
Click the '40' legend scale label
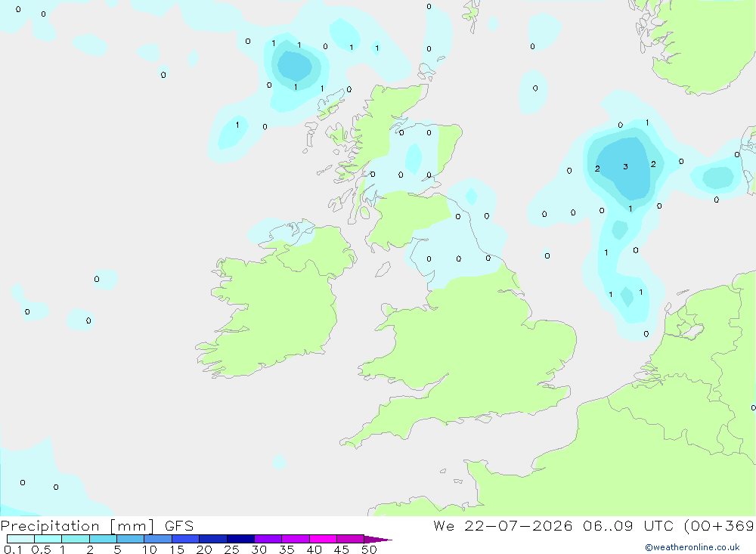pos(314,549)
